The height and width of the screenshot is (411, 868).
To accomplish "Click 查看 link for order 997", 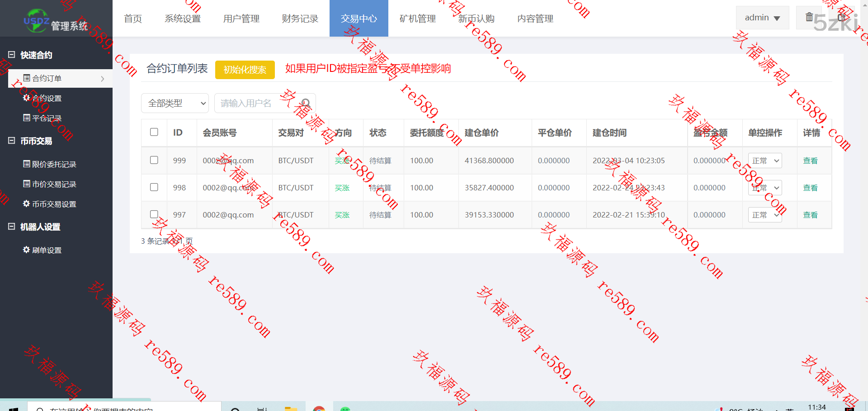I will click(810, 215).
